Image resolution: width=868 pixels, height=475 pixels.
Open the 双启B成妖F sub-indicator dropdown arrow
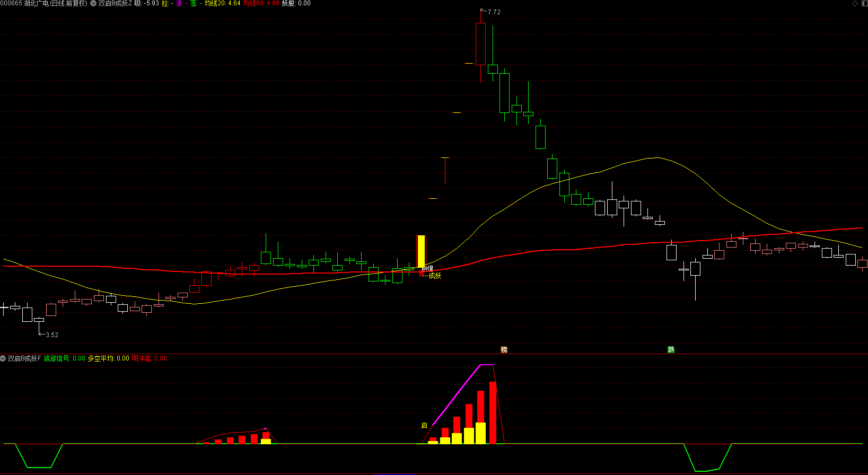click(3, 358)
